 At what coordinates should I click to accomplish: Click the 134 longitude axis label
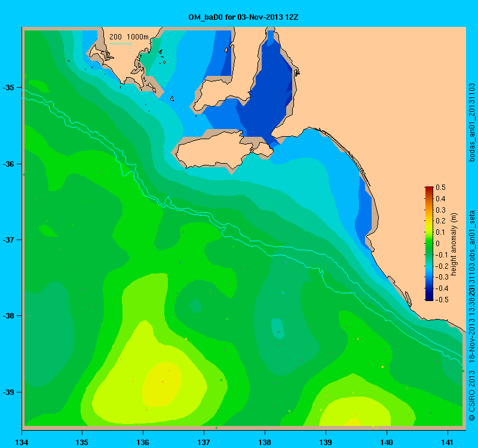pyautogui.click(x=22, y=442)
